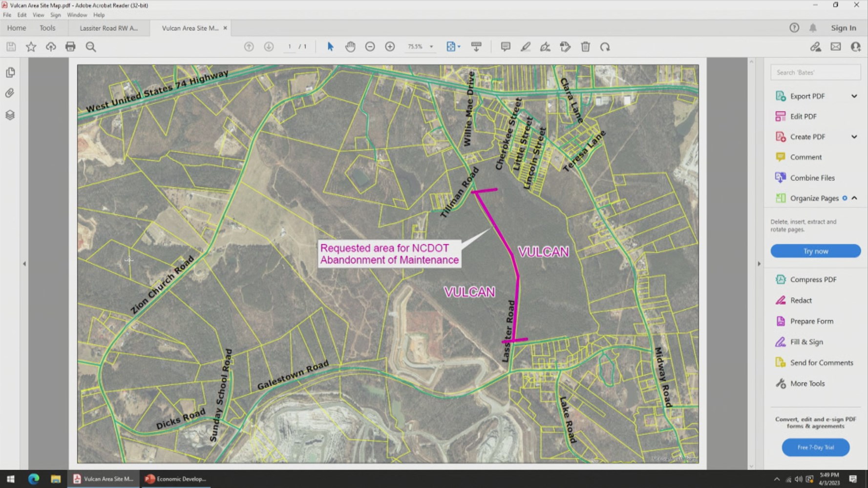The height and width of the screenshot is (488, 868).
Task: Open Windows Start menu
Action: click(x=11, y=479)
